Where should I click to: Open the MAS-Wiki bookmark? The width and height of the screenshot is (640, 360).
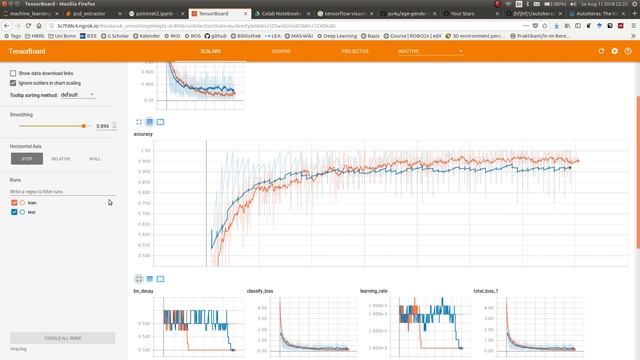[x=298, y=36]
